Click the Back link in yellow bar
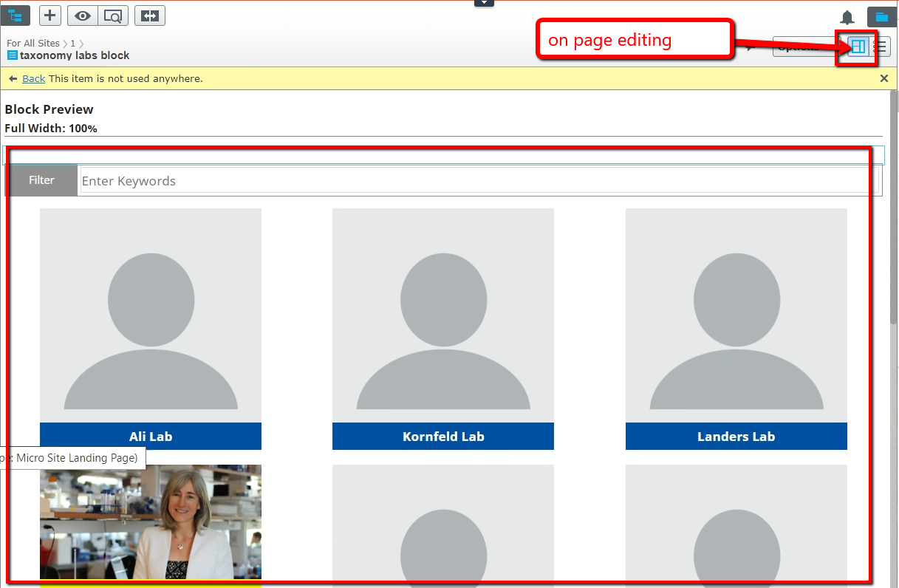This screenshot has width=899, height=588. point(33,78)
